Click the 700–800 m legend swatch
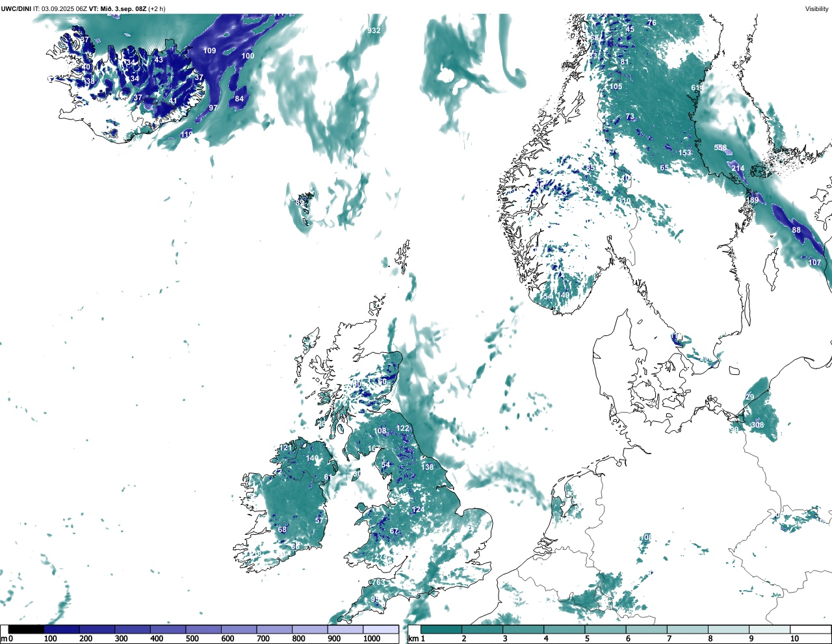 coord(274,629)
